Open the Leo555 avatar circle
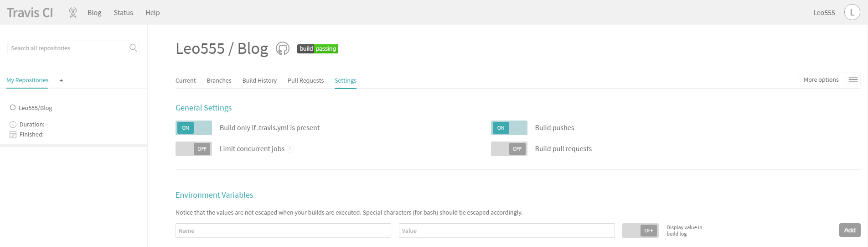The height and width of the screenshot is (247, 868). pos(852,12)
